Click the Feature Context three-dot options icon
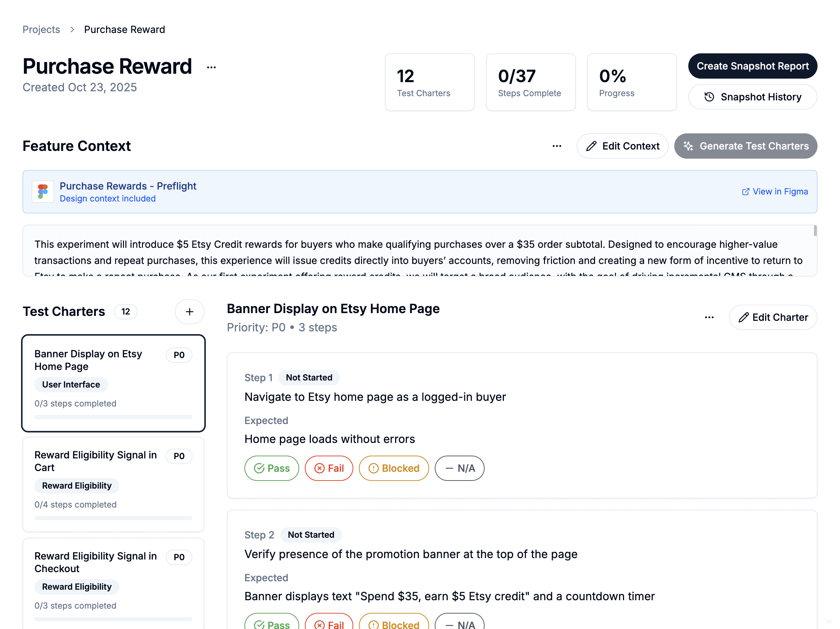Screen dimensions: 840x629 click(x=557, y=146)
